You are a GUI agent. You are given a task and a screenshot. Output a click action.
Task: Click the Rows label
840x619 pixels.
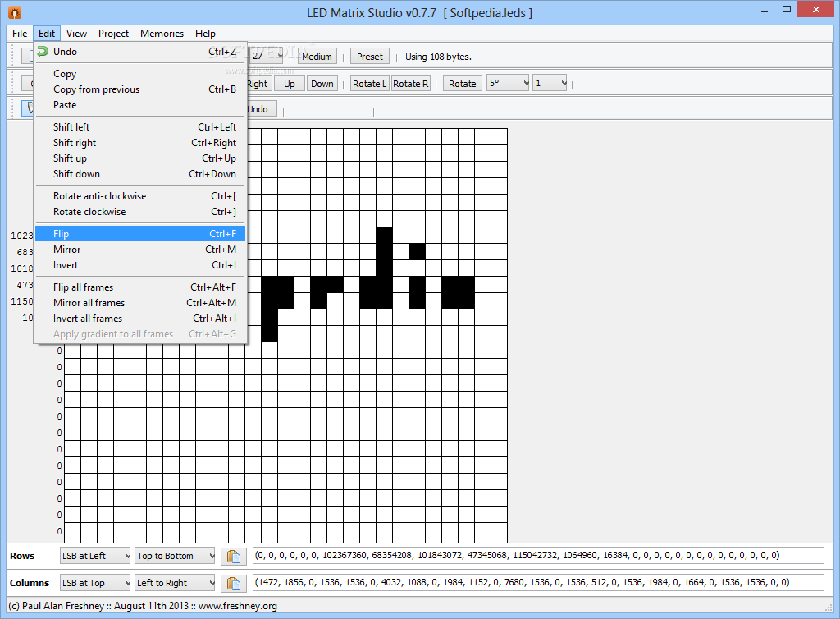coord(22,556)
